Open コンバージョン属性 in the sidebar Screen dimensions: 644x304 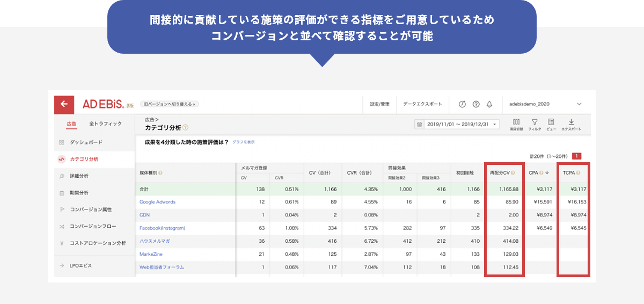click(x=91, y=209)
